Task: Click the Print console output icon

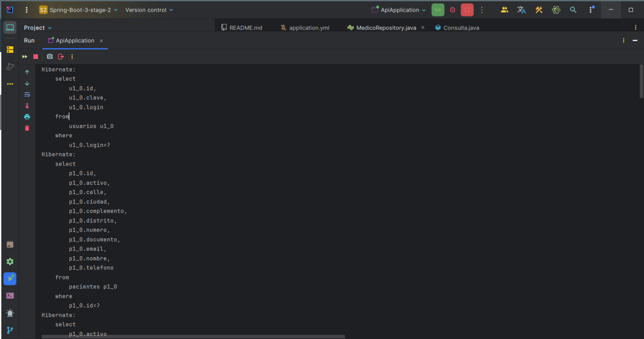Action: point(27,117)
